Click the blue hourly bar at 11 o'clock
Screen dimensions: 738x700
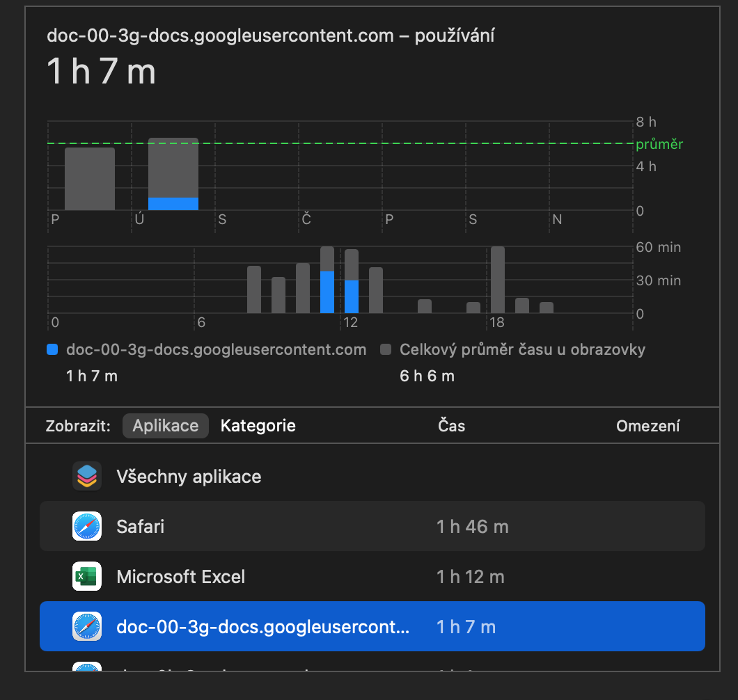[x=327, y=292]
